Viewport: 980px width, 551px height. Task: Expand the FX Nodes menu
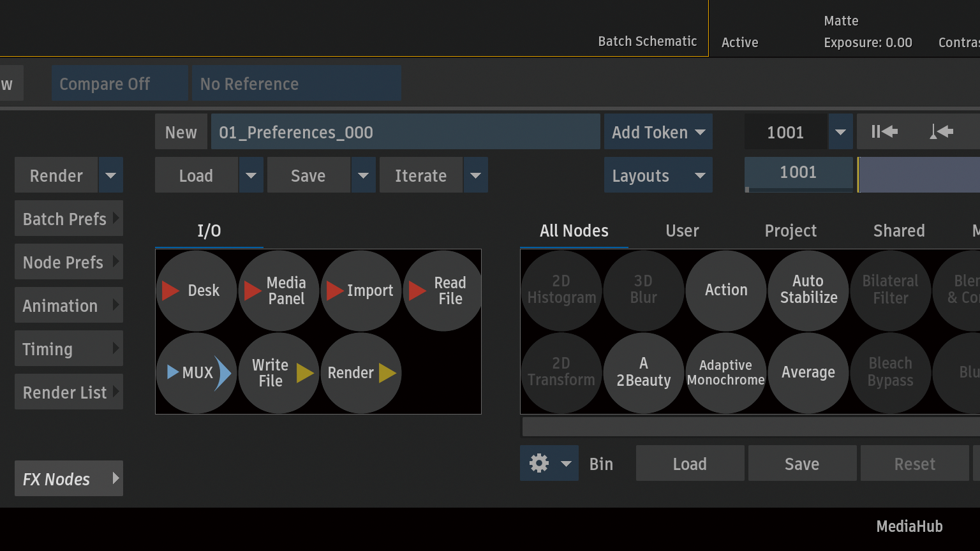(69, 479)
